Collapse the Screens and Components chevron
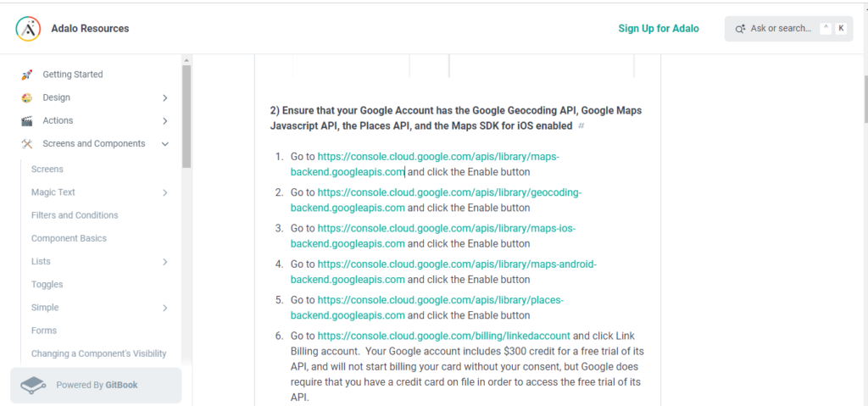868x406 pixels. [x=165, y=144]
